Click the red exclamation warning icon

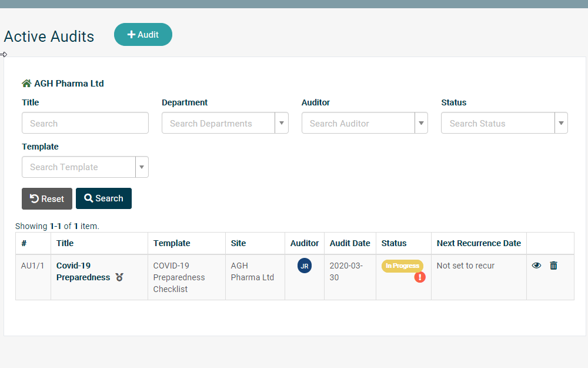tap(420, 277)
